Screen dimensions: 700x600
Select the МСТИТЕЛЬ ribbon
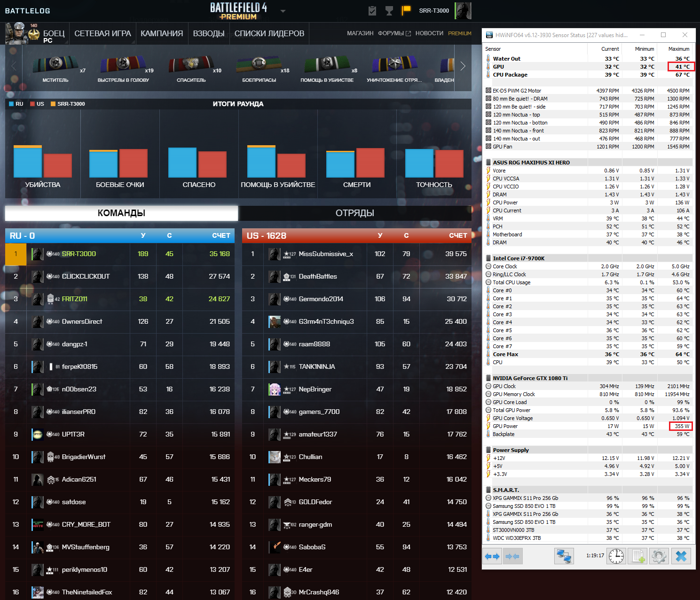[55, 69]
